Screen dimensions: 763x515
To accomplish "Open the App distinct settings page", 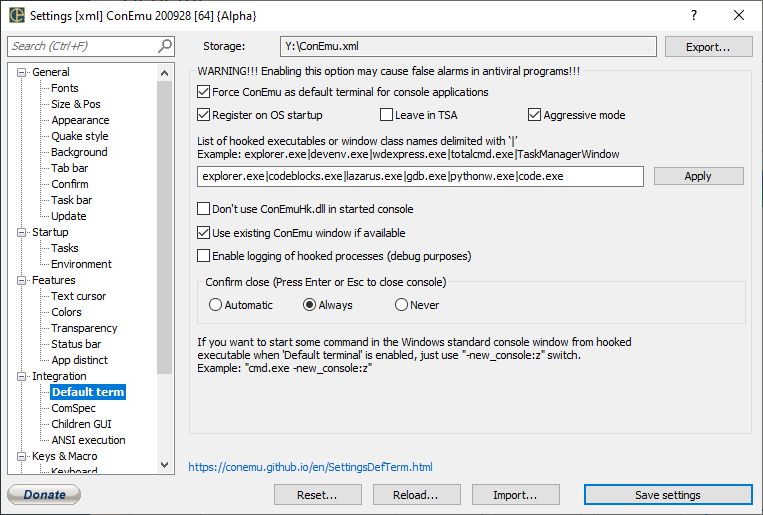I will click(79, 361).
